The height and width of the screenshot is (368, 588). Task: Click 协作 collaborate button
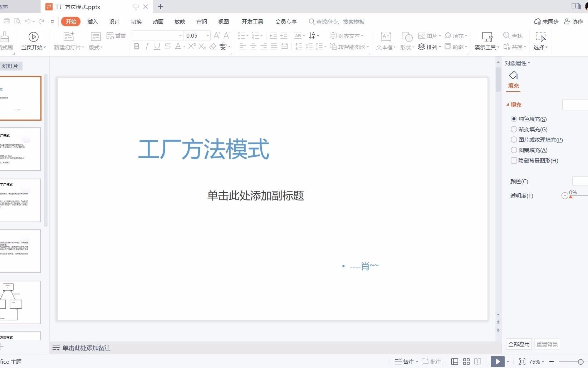(x=574, y=21)
